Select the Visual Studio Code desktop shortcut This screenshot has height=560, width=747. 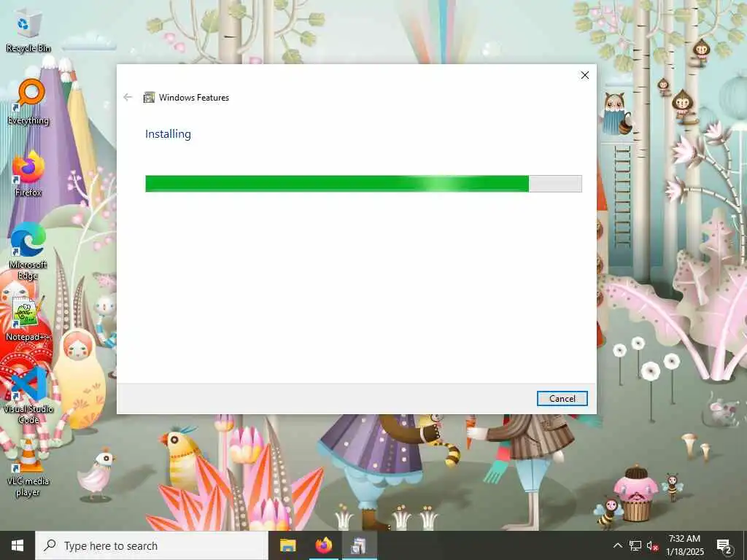[x=28, y=395]
